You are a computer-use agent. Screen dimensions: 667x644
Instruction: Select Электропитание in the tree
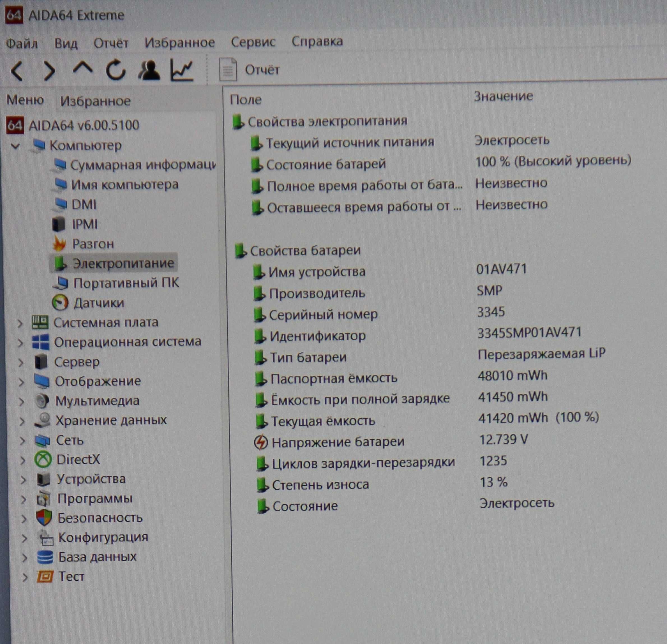click(x=123, y=263)
